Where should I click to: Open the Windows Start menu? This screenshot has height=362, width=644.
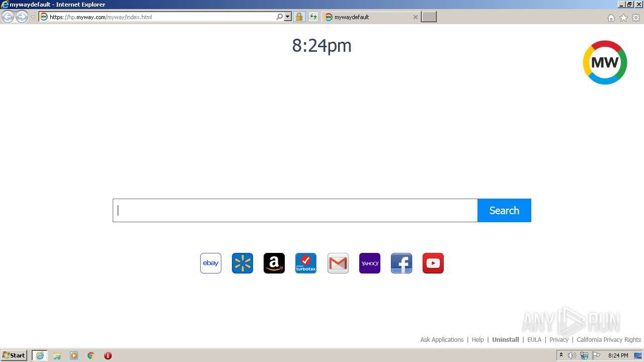[x=14, y=355]
